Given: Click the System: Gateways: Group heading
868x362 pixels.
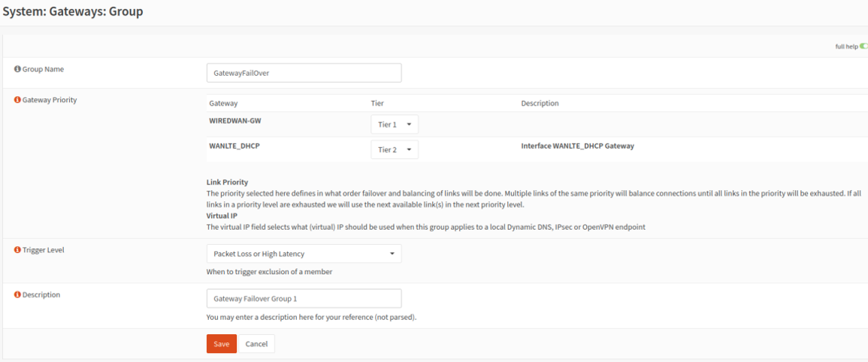Looking at the screenshot, I should tap(73, 11).
